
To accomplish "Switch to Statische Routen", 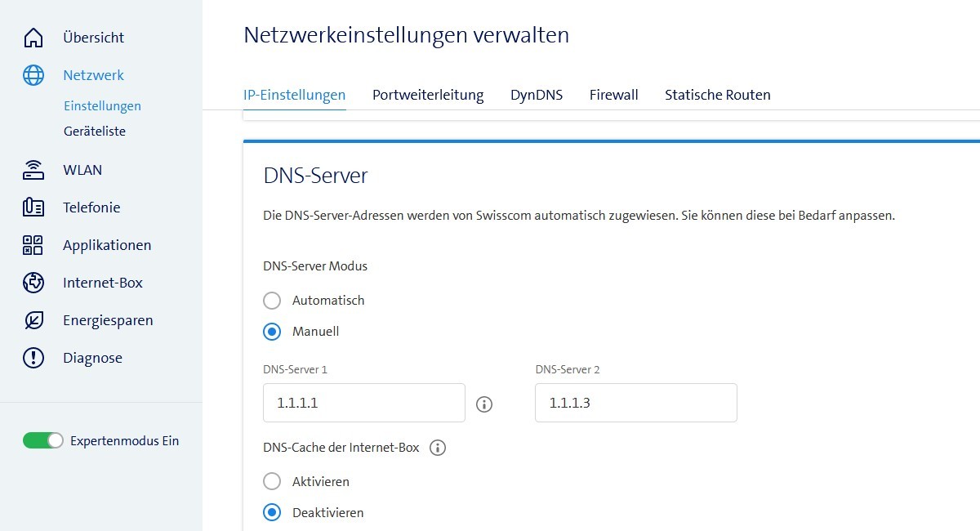I will click(717, 94).
